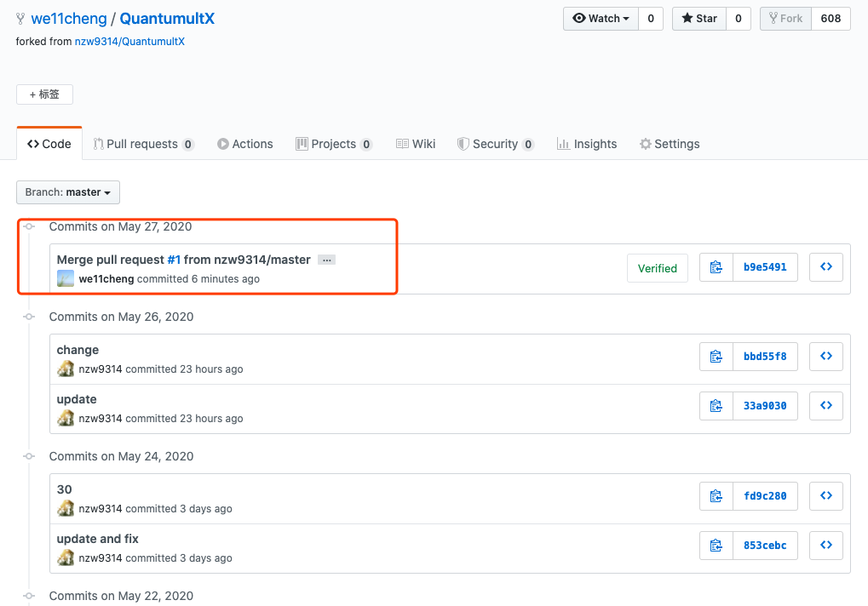868x606 pixels.
Task: Open pull request #1 link
Action: tap(174, 260)
